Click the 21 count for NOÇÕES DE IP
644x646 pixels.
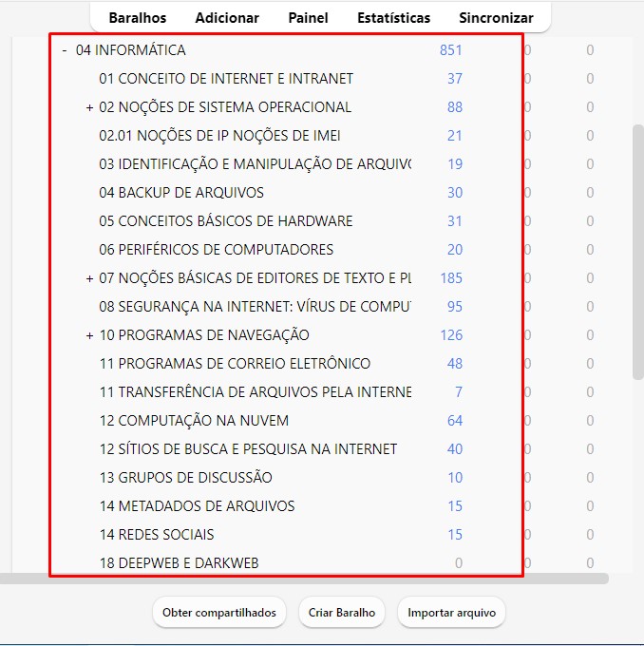click(x=455, y=136)
